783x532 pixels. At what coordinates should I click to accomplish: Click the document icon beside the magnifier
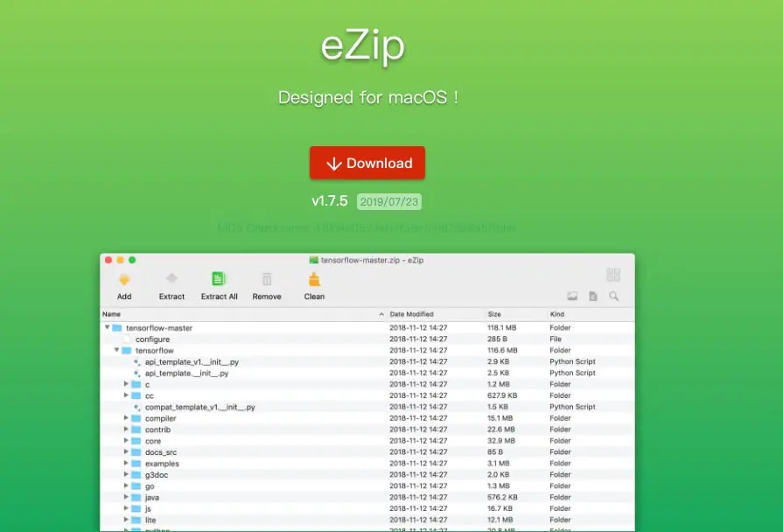tap(593, 297)
